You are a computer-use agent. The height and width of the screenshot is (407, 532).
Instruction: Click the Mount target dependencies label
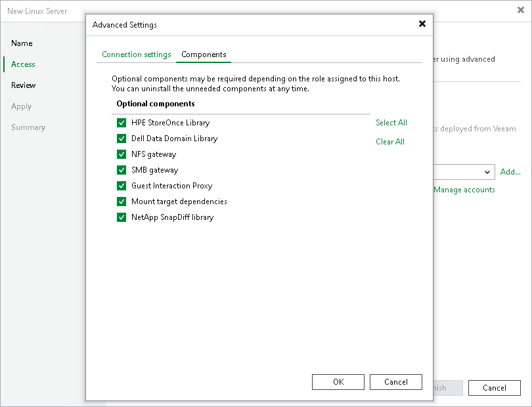click(179, 202)
